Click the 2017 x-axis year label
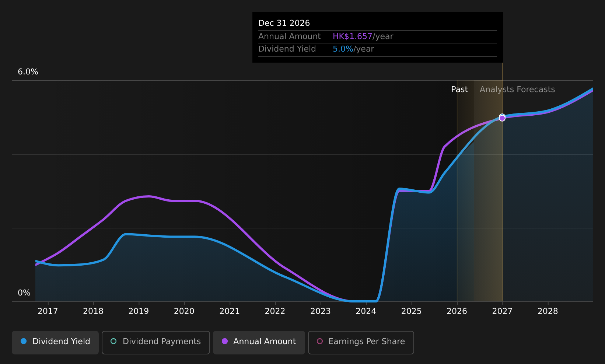The image size is (605, 364). click(48, 311)
